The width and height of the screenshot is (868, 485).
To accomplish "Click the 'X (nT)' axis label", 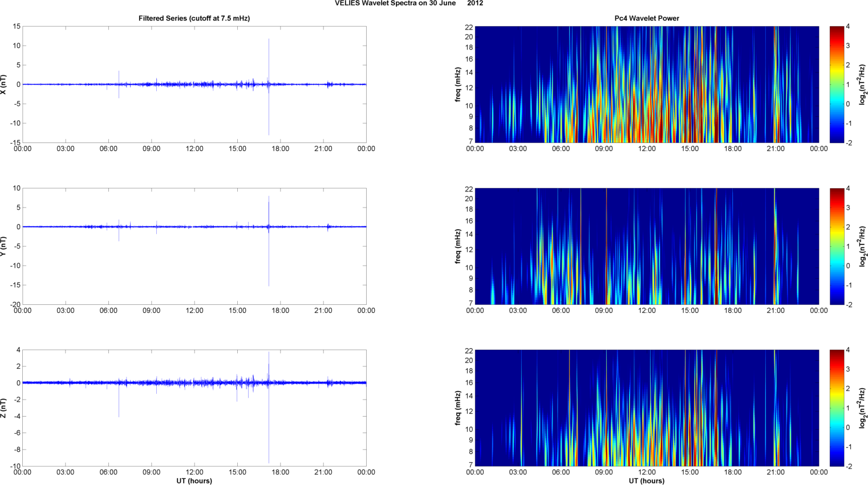I will (x=3, y=84).
